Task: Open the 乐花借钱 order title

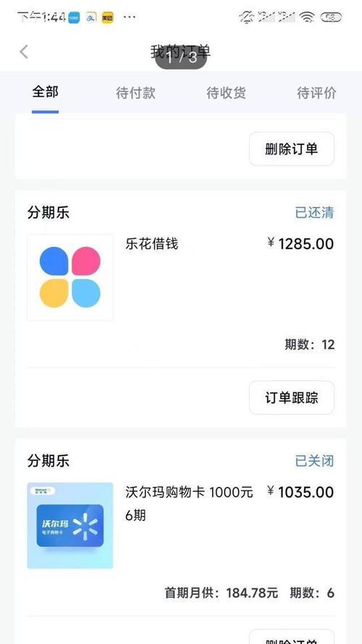Action: [x=152, y=244]
